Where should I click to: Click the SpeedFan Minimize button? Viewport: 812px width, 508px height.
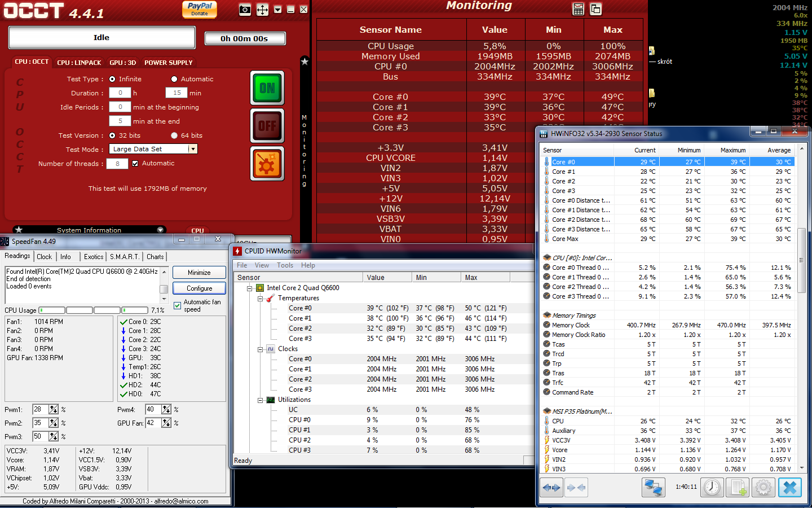point(199,273)
